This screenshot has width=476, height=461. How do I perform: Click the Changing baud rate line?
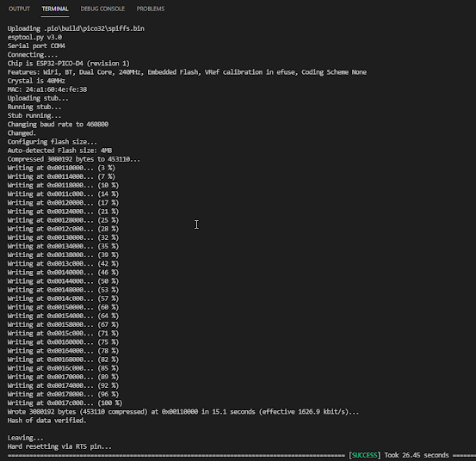(x=58, y=125)
